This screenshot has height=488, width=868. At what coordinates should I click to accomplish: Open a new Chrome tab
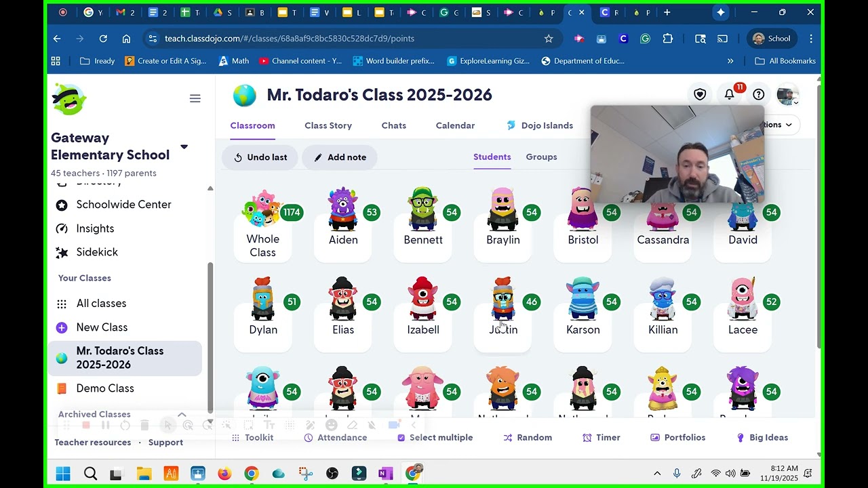coord(667,12)
